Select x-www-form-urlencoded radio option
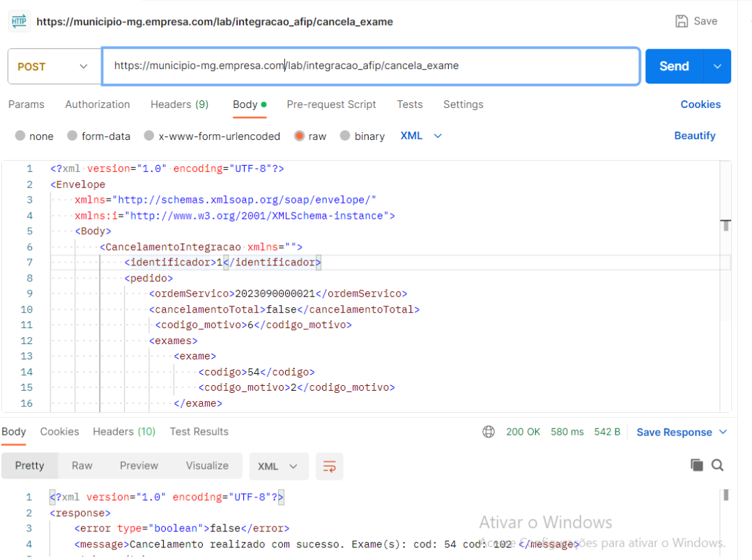Screen dimensions: 752x560 [x=149, y=136]
